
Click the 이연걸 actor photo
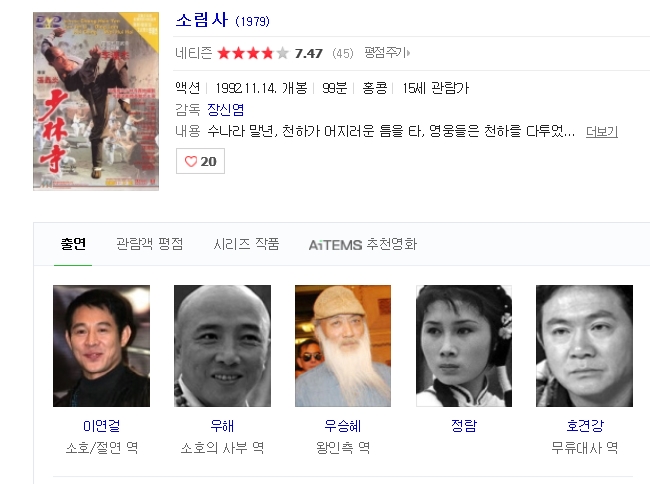(102, 346)
